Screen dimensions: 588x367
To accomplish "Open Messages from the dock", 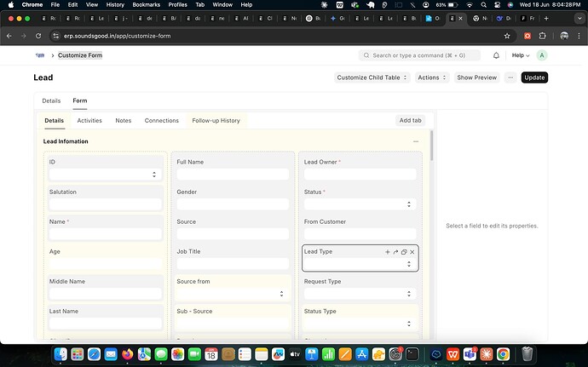I will 161,354.
